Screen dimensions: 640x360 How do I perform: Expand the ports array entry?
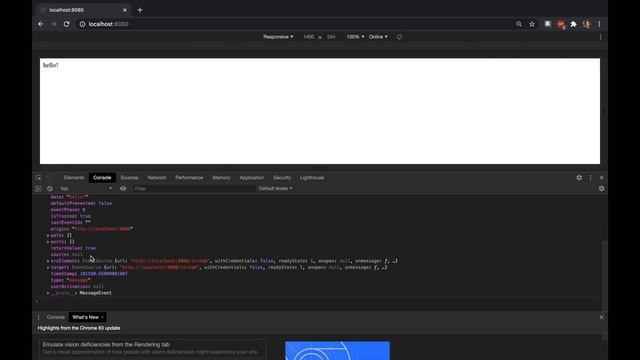(x=48, y=242)
